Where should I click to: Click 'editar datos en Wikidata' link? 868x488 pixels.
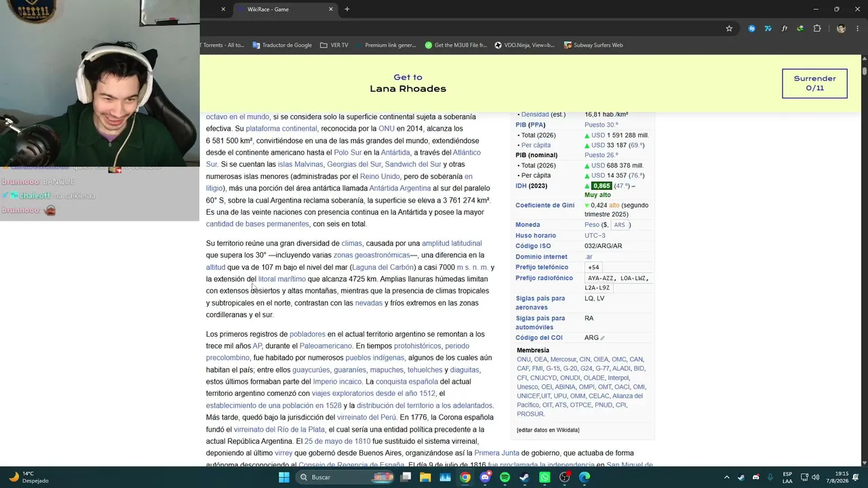click(548, 430)
